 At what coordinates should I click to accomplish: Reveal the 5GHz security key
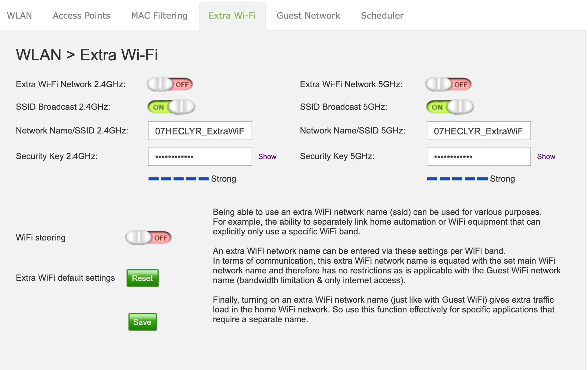[x=546, y=157]
